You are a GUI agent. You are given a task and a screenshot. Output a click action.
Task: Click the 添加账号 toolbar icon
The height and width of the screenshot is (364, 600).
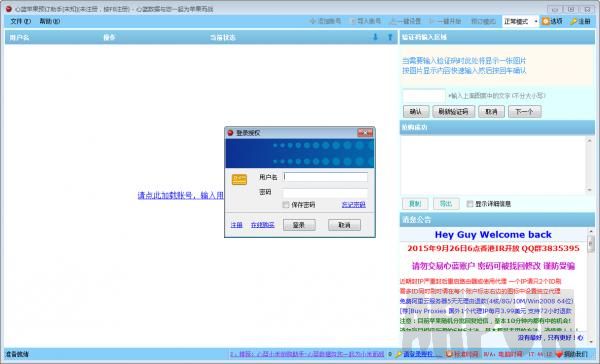[313, 21]
